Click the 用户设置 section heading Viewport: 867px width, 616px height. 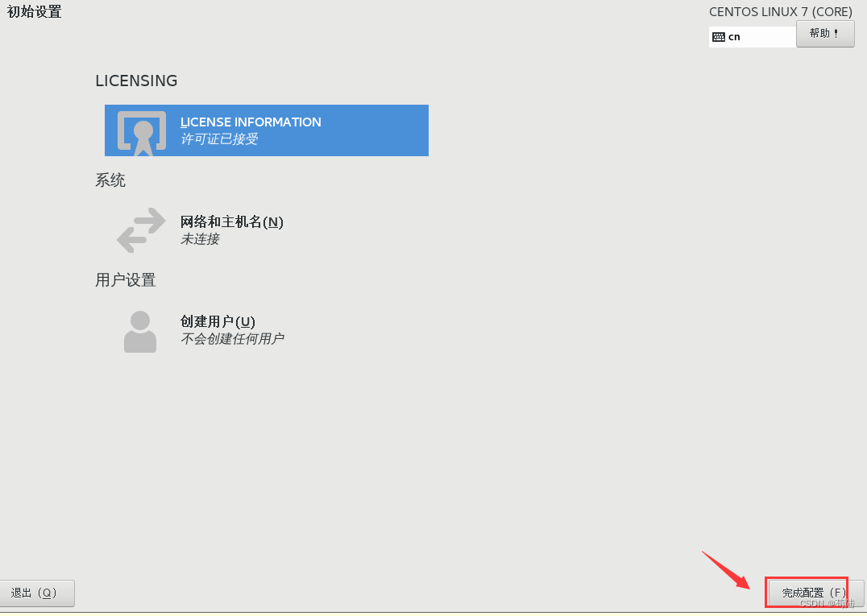click(126, 280)
